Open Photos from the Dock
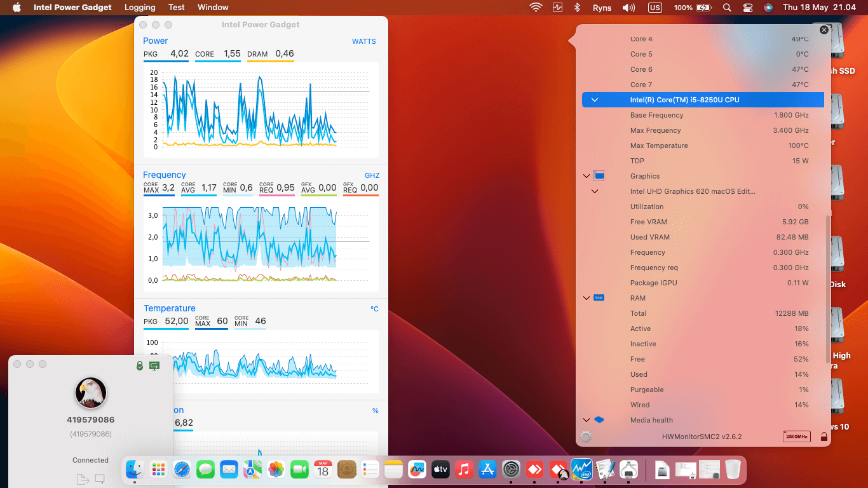Screen dimensions: 868x488 [x=276, y=470]
